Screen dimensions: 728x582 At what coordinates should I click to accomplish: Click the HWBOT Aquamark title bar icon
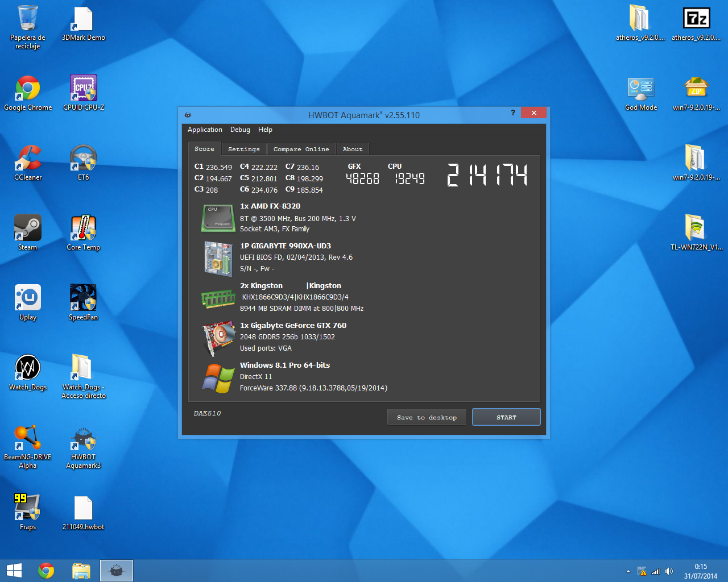188,115
